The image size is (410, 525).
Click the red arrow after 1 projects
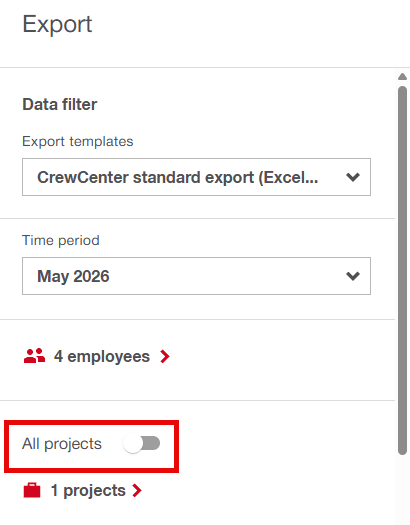(x=137, y=491)
